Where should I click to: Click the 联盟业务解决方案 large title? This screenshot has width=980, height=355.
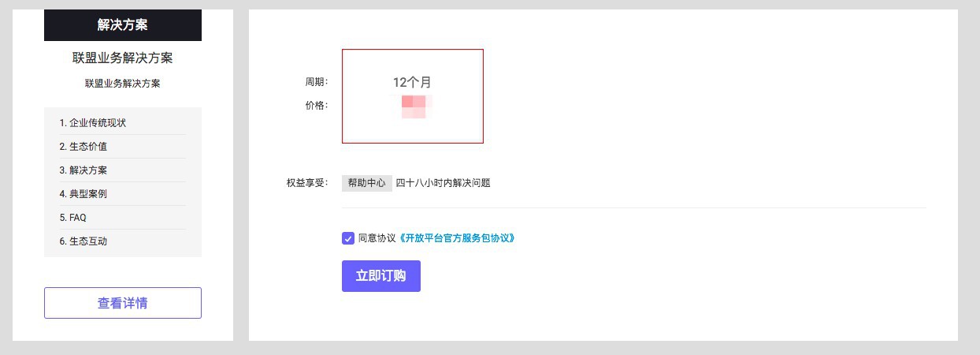[x=122, y=58]
